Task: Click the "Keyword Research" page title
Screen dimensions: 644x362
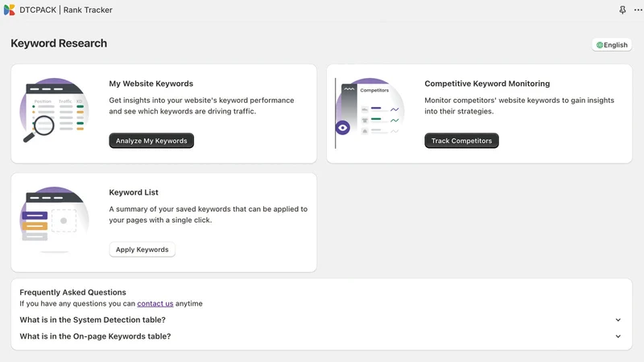Action: click(x=59, y=43)
